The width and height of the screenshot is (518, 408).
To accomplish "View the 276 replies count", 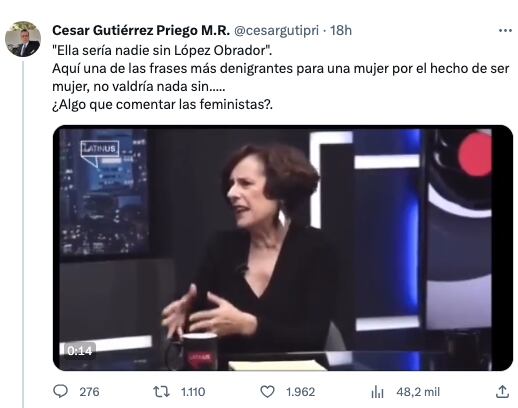I will (x=89, y=392).
